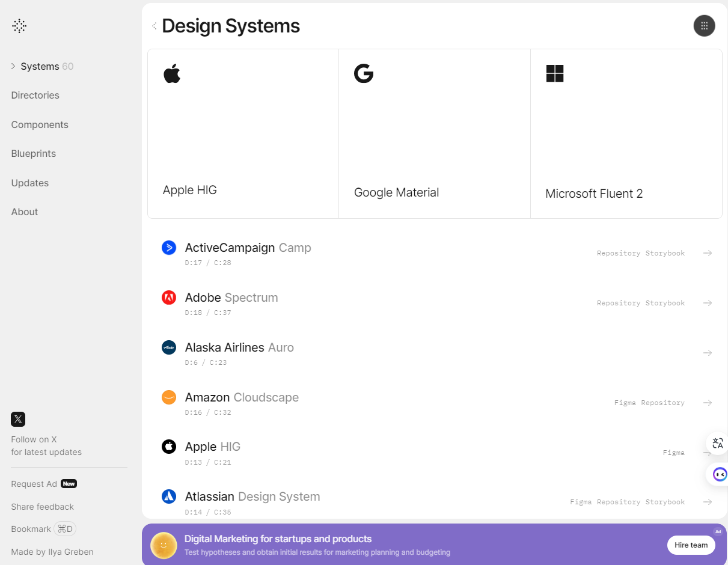Collapse arrow left of Design Systems title
Viewport: 728px width, 565px height.
point(154,26)
